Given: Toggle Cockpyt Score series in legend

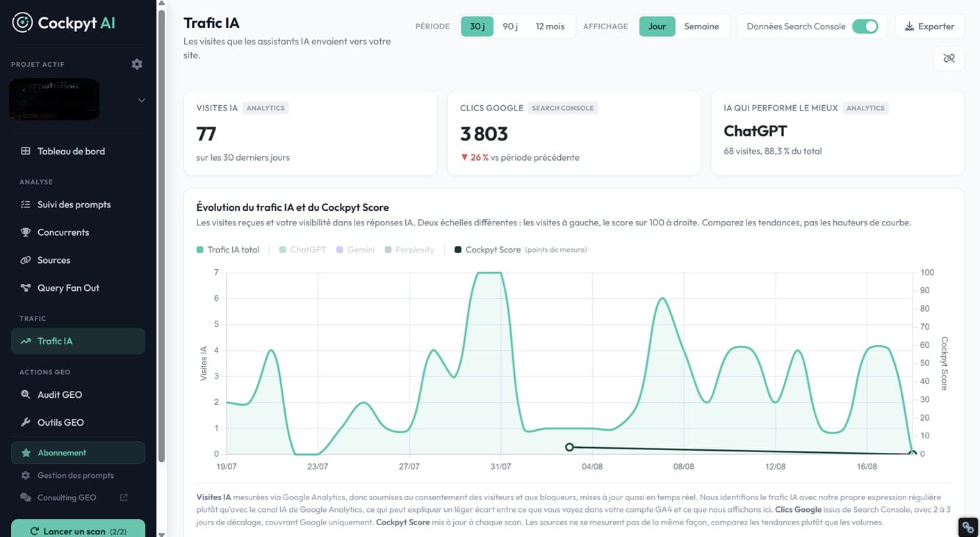Looking at the screenshot, I should click(521, 250).
